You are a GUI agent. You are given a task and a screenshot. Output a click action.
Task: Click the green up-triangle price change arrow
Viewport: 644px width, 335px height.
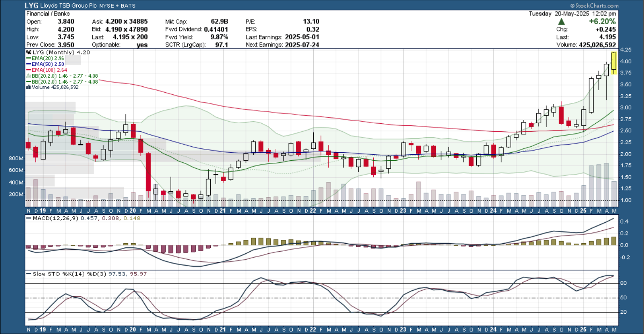click(x=561, y=22)
